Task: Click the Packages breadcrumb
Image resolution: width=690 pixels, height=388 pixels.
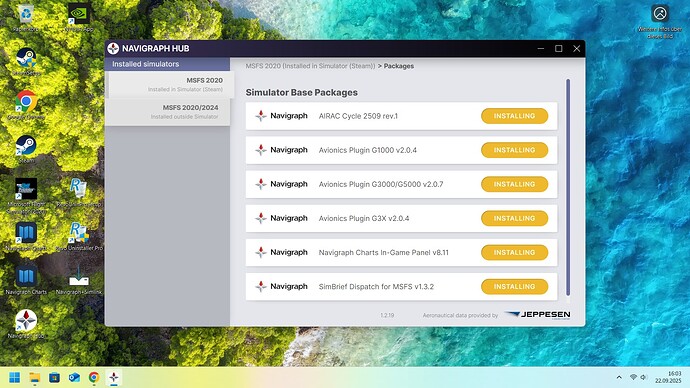Action: [399, 66]
